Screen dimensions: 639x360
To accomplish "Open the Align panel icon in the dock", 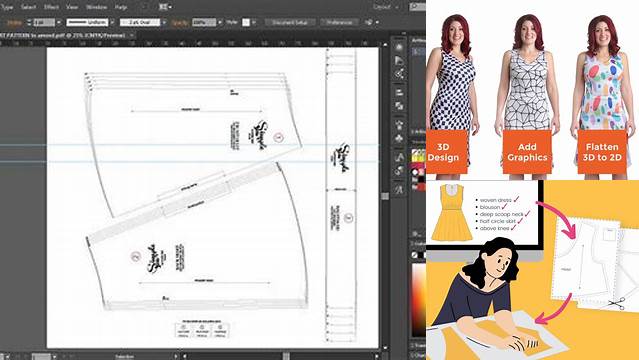I will [399, 92].
